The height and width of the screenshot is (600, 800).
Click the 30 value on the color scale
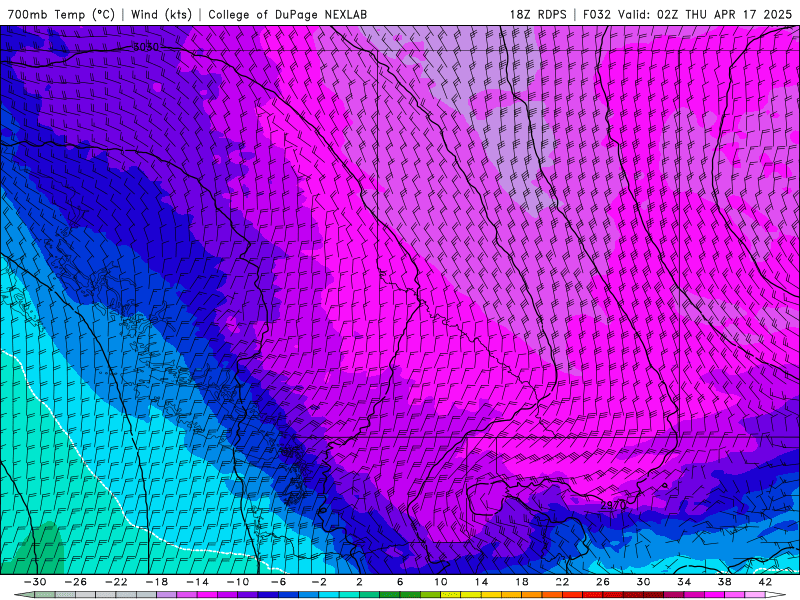coord(643,582)
